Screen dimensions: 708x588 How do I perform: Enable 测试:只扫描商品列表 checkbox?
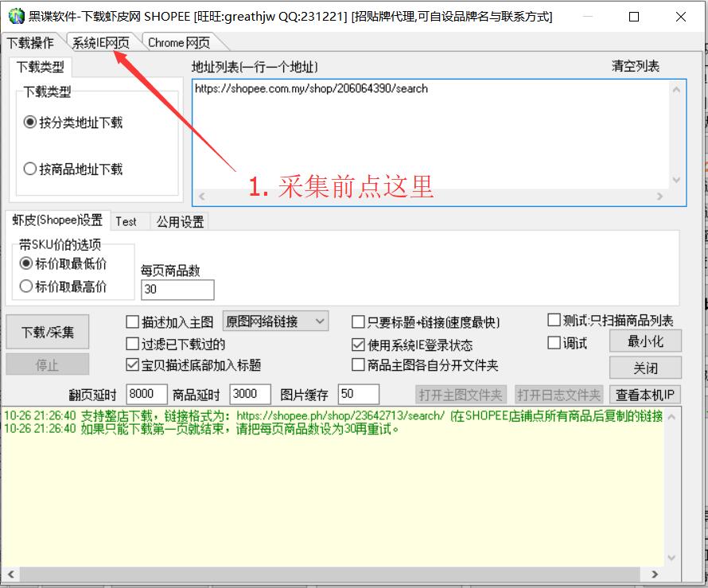pyautogui.click(x=610, y=320)
